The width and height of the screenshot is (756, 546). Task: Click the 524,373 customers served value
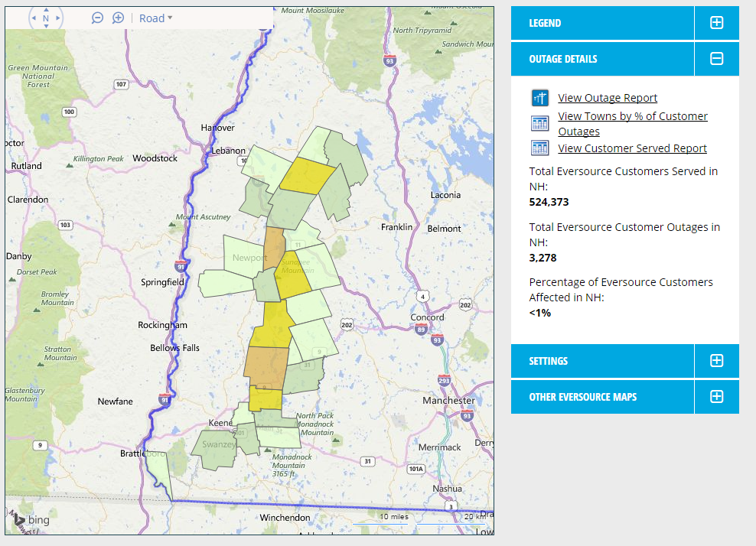549,202
